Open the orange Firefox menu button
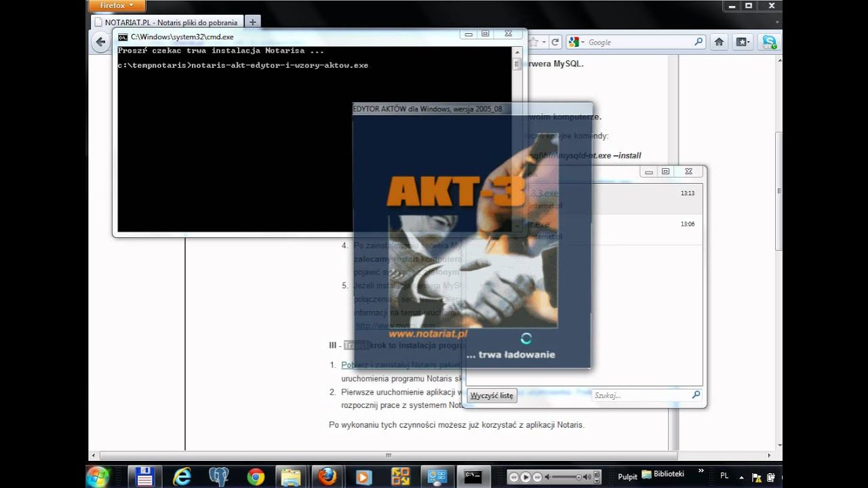868x488 pixels. pyautogui.click(x=117, y=5)
